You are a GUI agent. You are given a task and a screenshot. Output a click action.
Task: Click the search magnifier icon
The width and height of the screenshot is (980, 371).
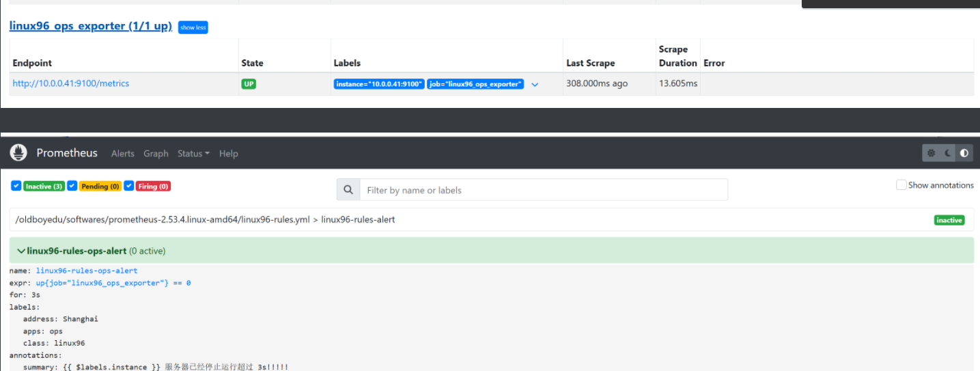[x=348, y=190]
